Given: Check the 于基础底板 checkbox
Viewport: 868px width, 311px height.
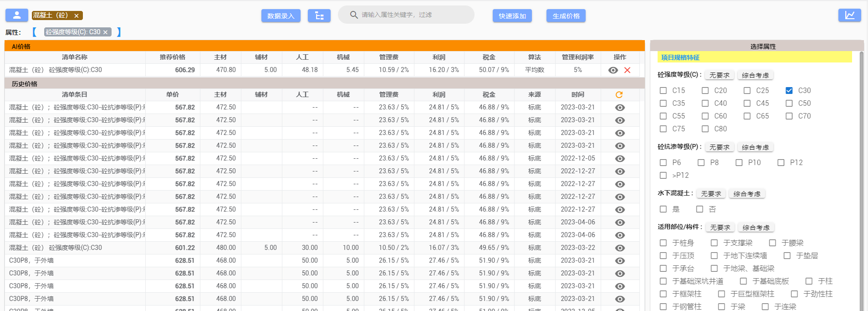Looking at the screenshot, I should pos(743,281).
